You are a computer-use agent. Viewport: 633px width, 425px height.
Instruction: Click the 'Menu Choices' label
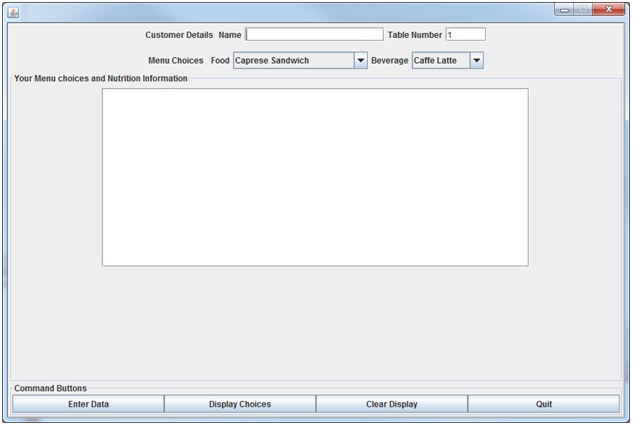[x=176, y=61]
